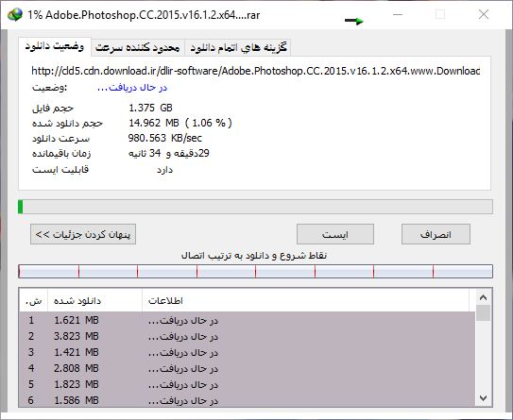This screenshot has width=513, height=420.
Task: Click the connection segments progress bar
Action: pyautogui.click(x=255, y=272)
